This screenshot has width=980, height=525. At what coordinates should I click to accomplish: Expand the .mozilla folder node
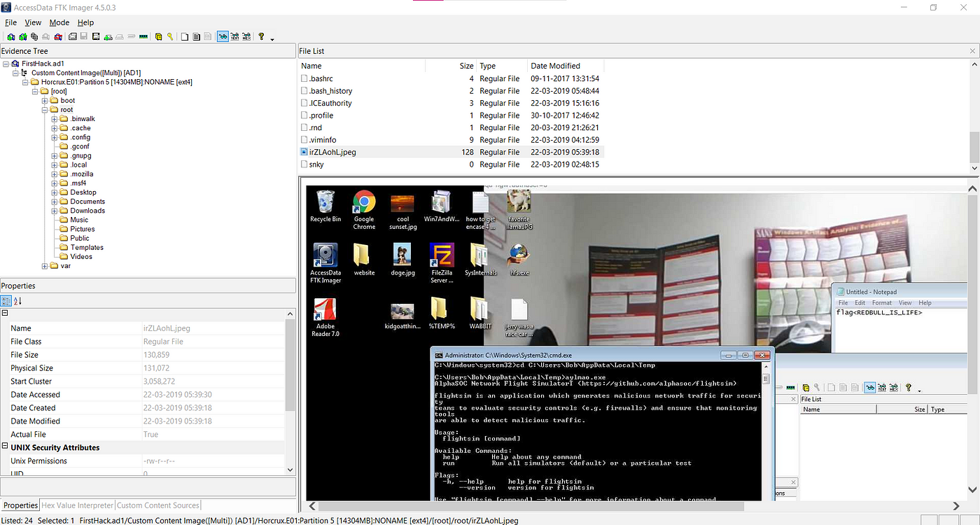(x=55, y=174)
